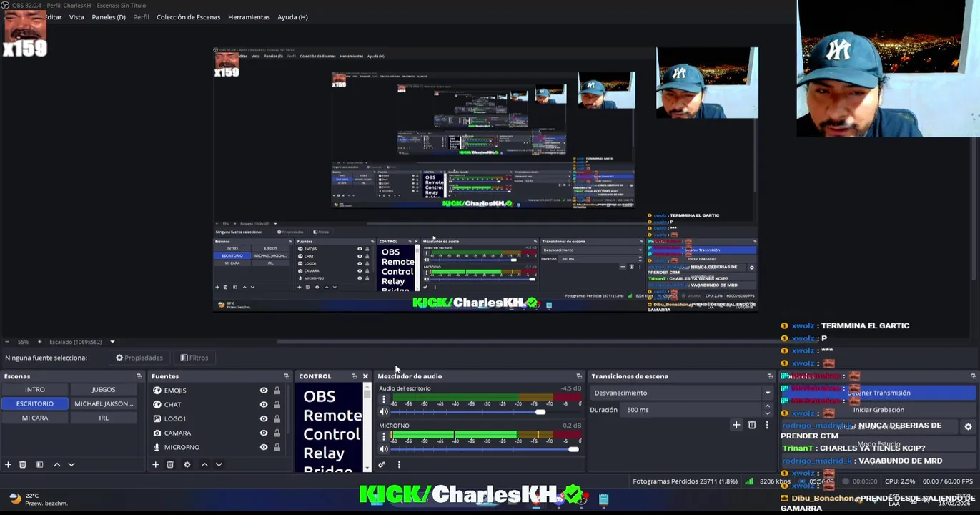980x515 pixels.
Task: Open transition properties three-dot menu
Action: tap(767, 425)
